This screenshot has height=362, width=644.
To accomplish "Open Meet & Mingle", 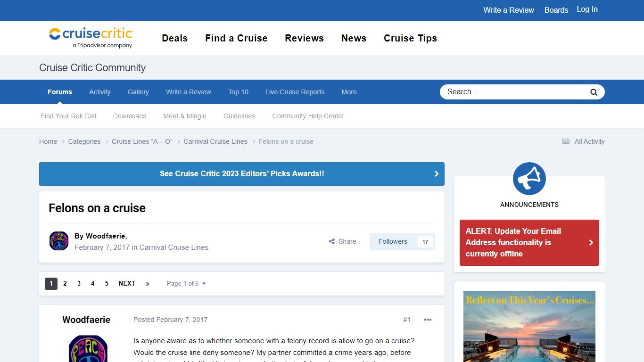I will pyautogui.click(x=185, y=116).
